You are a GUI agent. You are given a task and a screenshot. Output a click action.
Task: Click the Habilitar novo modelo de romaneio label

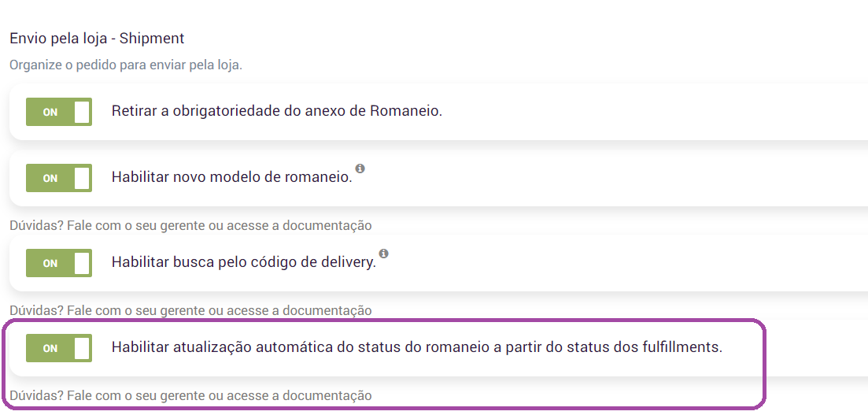(x=231, y=177)
